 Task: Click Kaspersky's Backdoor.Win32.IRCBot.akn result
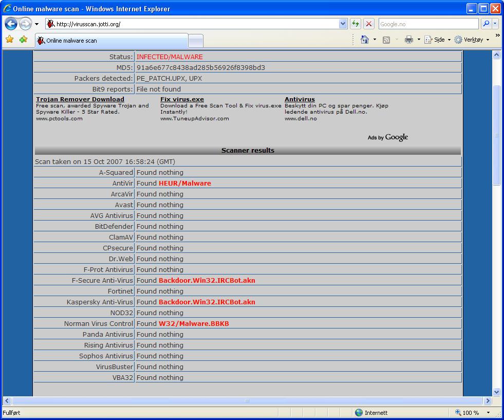click(x=207, y=302)
